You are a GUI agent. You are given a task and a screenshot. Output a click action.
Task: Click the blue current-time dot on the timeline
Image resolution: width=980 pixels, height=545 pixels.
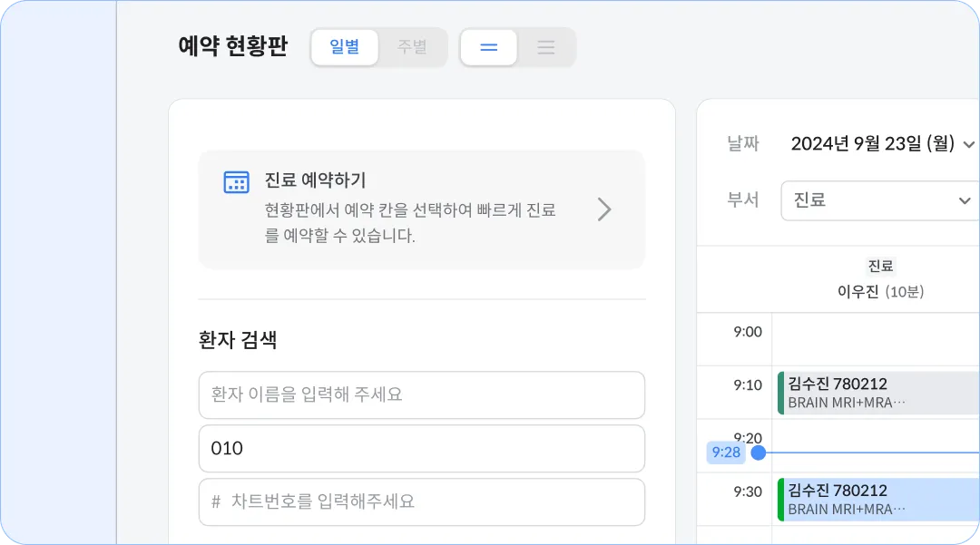(759, 453)
